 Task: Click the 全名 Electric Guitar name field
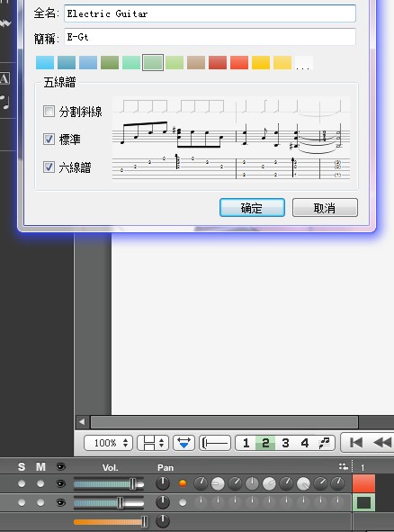click(210, 14)
